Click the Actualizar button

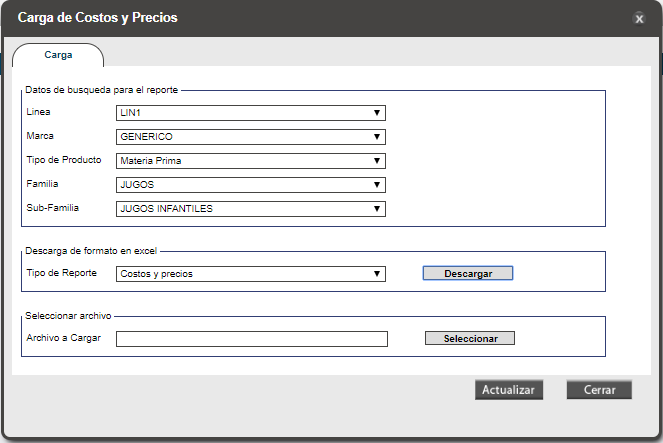[x=509, y=390]
